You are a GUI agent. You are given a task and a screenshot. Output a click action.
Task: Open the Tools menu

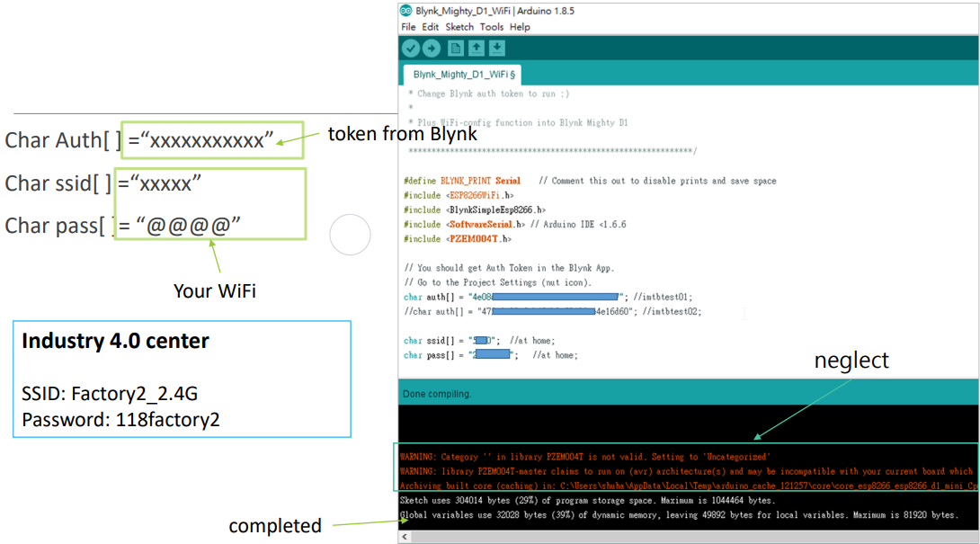pos(491,27)
